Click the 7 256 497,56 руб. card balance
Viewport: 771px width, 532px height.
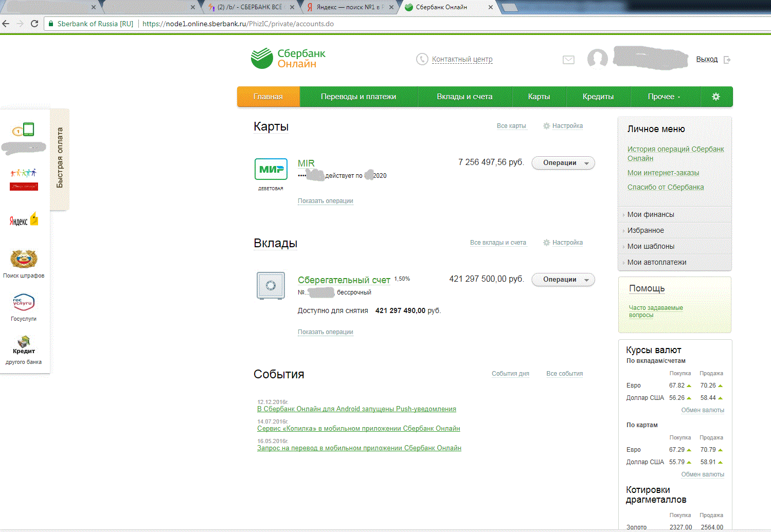[x=491, y=162]
